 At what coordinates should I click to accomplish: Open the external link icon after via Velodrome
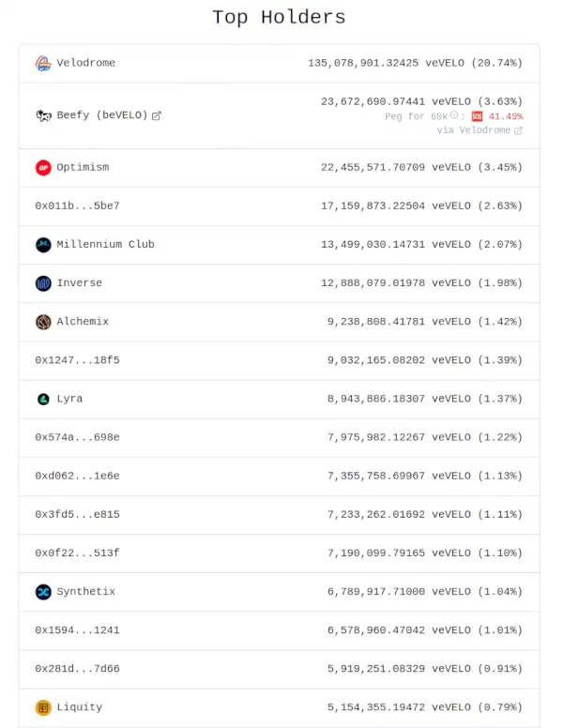coord(518,131)
